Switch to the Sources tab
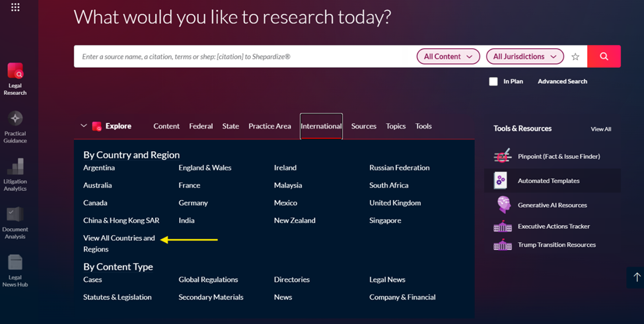 point(363,126)
